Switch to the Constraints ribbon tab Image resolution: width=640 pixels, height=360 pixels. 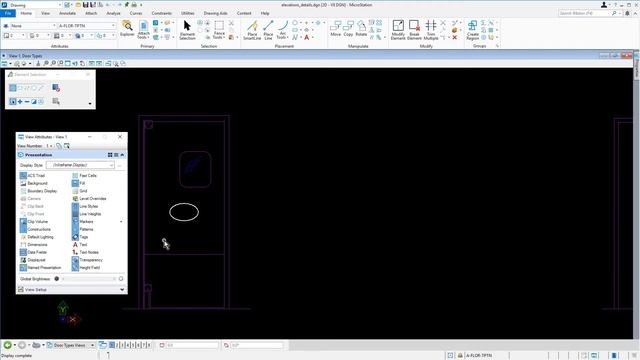pyautogui.click(x=162, y=13)
